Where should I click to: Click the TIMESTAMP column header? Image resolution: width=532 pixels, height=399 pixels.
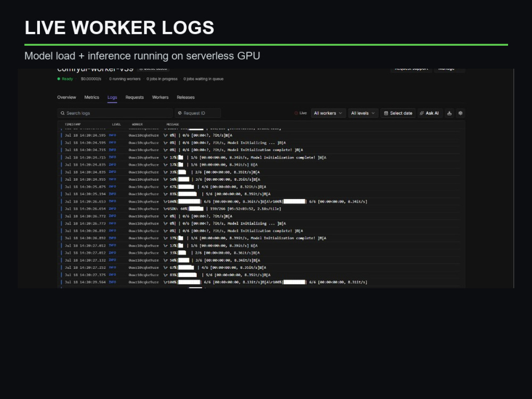click(72, 124)
